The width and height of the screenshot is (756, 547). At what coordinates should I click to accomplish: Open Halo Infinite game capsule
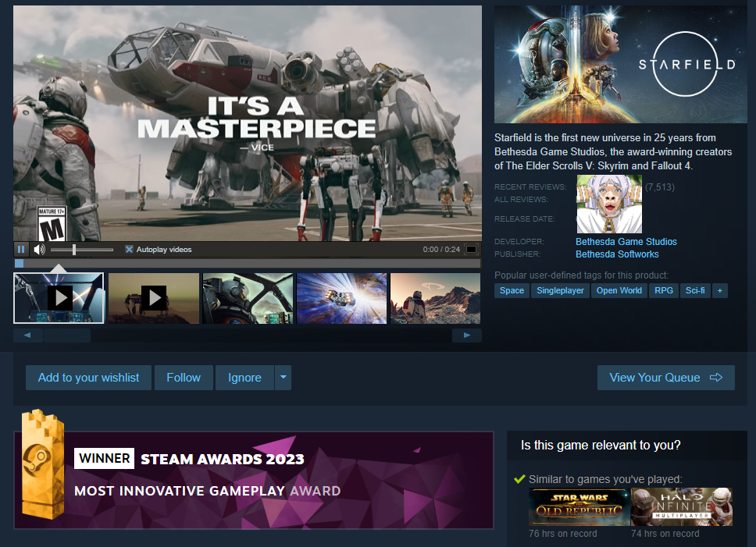pos(682,506)
